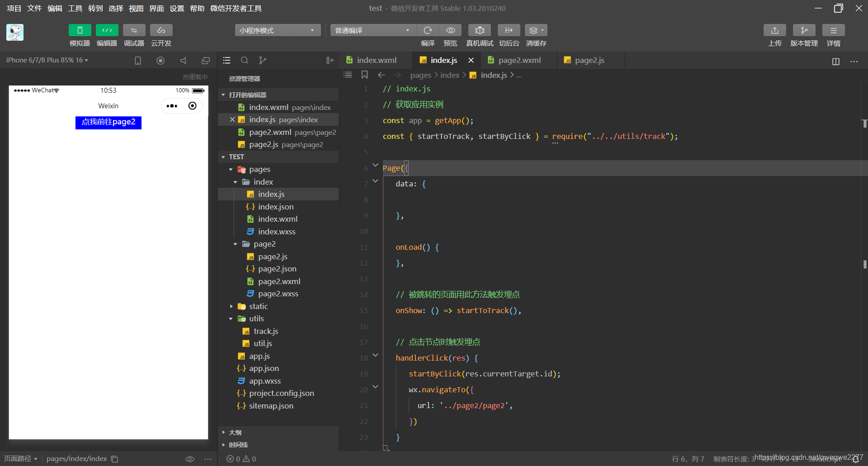Click the search icon in sidebar

pyautogui.click(x=245, y=60)
